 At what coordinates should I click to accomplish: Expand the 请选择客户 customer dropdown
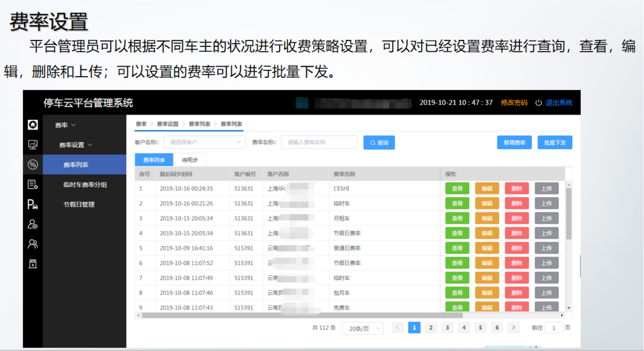tap(205, 142)
